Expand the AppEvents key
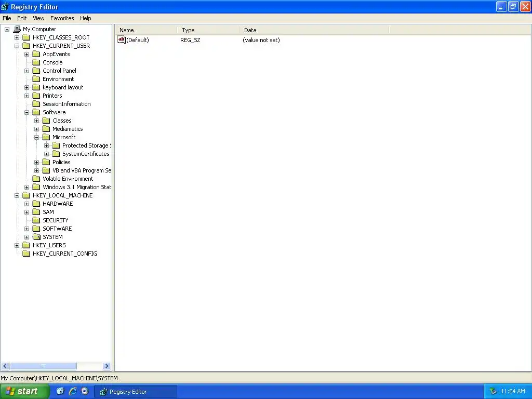The width and height of the screenshot is (532, 399). pos(27,54)
